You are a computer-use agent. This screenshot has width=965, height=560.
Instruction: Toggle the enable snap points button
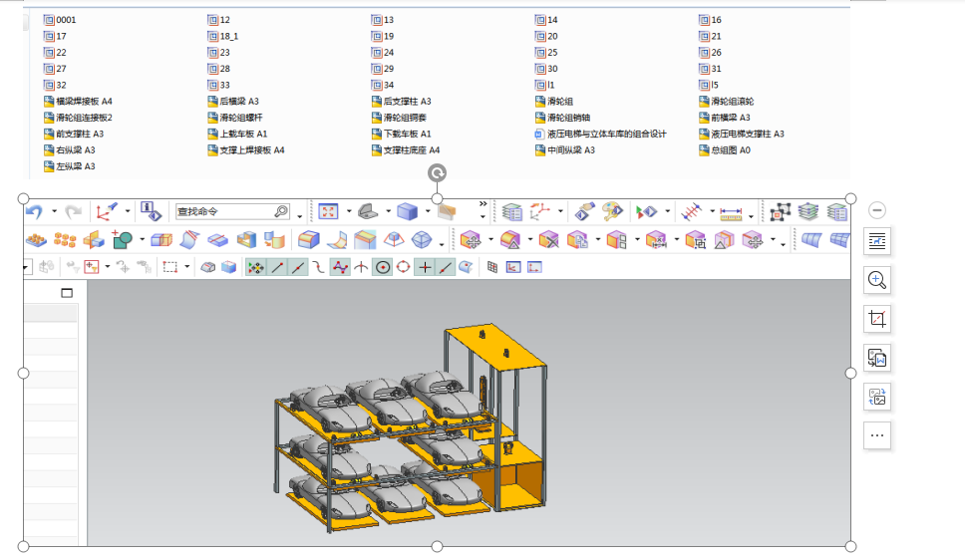255,267
